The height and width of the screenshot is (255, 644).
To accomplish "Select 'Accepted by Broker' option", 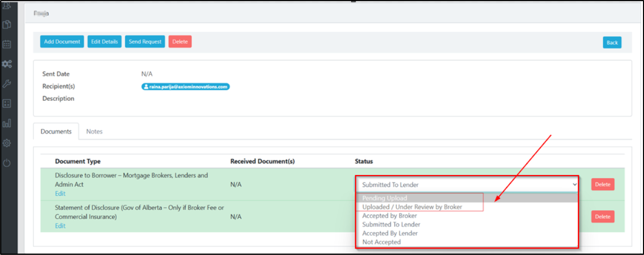I will coord(389,216).
